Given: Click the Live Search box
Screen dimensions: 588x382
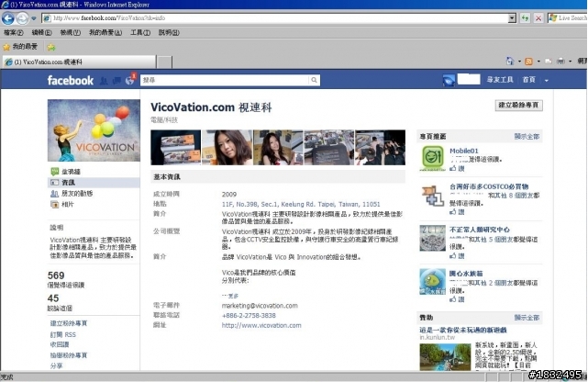Looking at the screenshot, I should click(569, 18).
